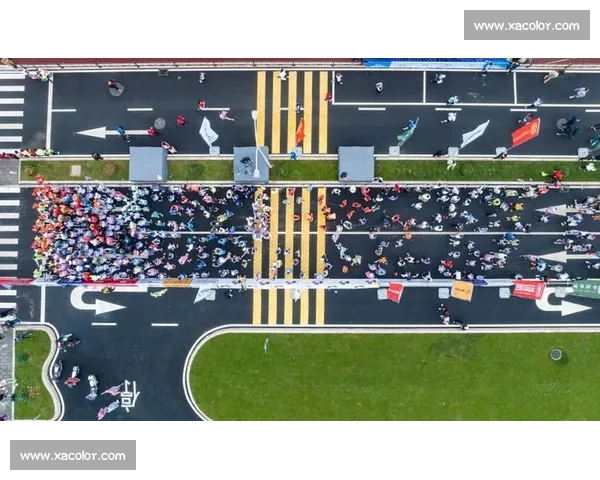The height and width of the screenshot is (480, 600).
Task: Click the yellow crosswalk stripes on the bottom road
Action: pos(288,307)
